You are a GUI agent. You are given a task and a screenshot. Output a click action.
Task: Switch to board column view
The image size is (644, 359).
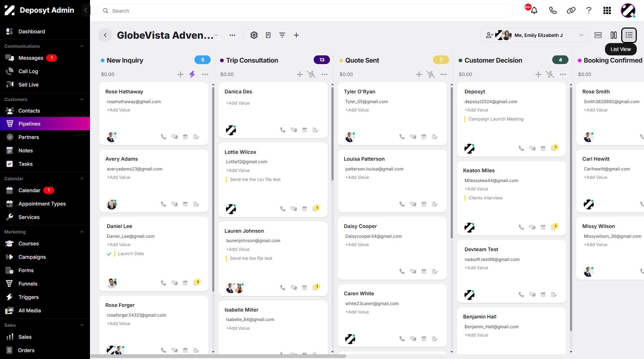(614, 35)
